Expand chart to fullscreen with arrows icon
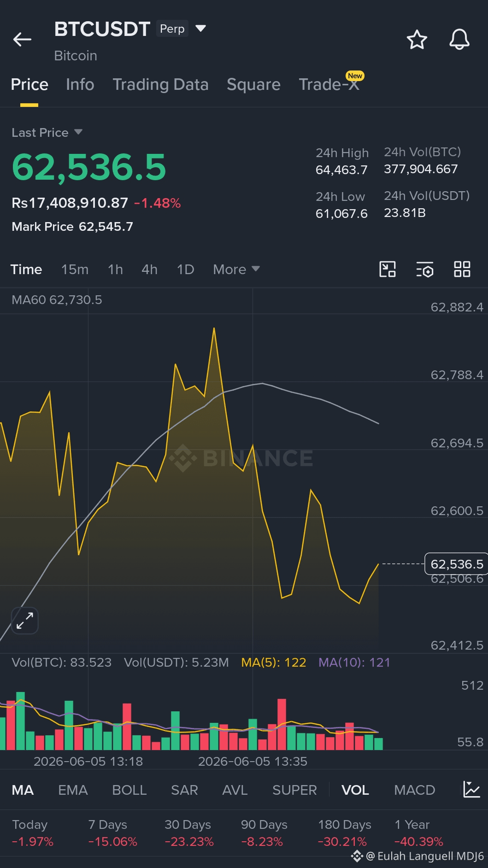Screen dimensions: 488x868 [x=25, y=621]
